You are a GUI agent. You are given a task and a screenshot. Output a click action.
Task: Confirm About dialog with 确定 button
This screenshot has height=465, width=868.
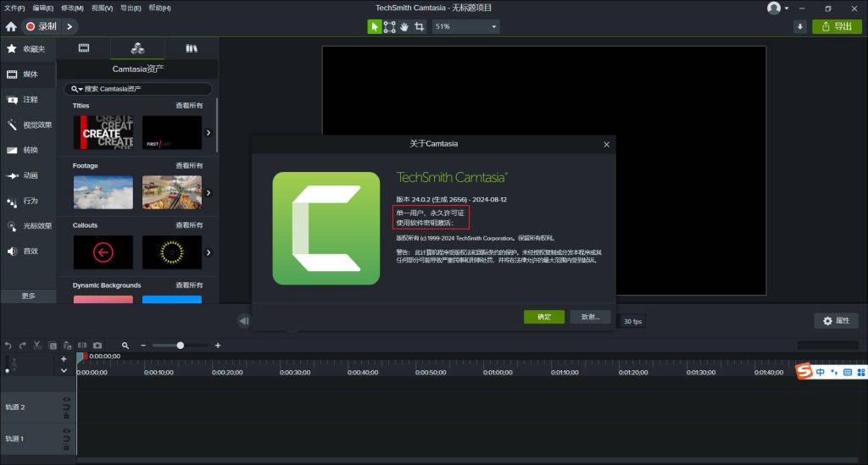tap(544, 317)
